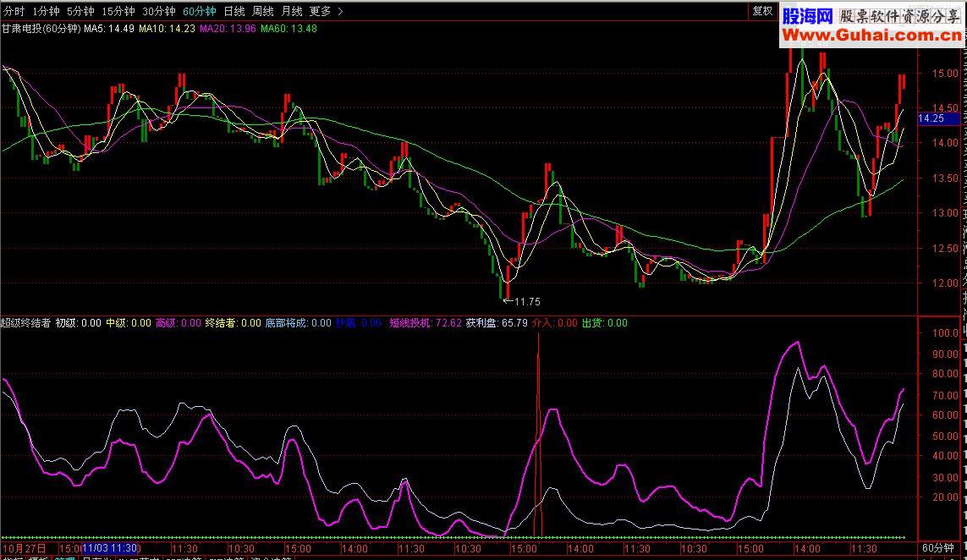The height and width of the screenshot is (560, 967).
Task: Click the red vertical 介入 signal spike
Action: click(538, 434)
